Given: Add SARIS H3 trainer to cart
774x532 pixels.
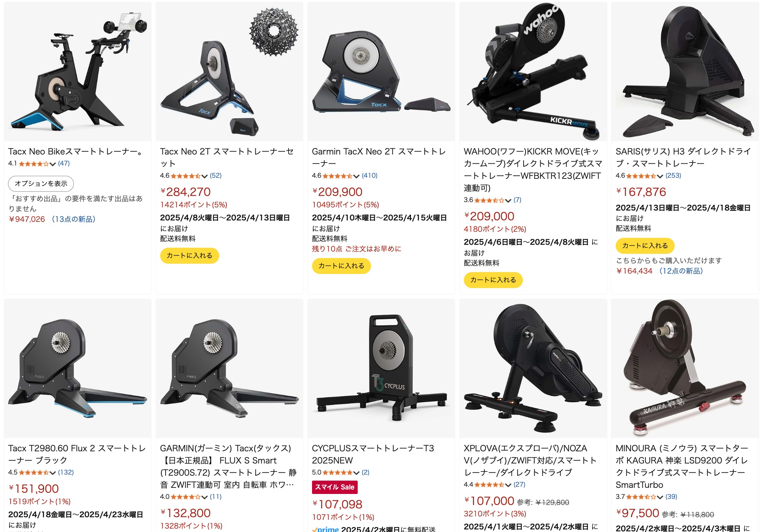Looking at the screenshot, I should point(645,246).
